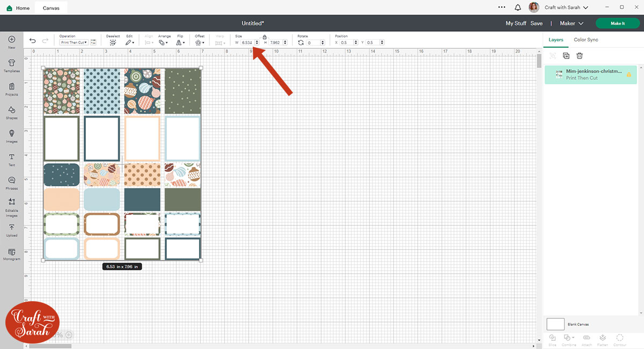
Task: Click the Rotate icon
Action: [301, 42]
